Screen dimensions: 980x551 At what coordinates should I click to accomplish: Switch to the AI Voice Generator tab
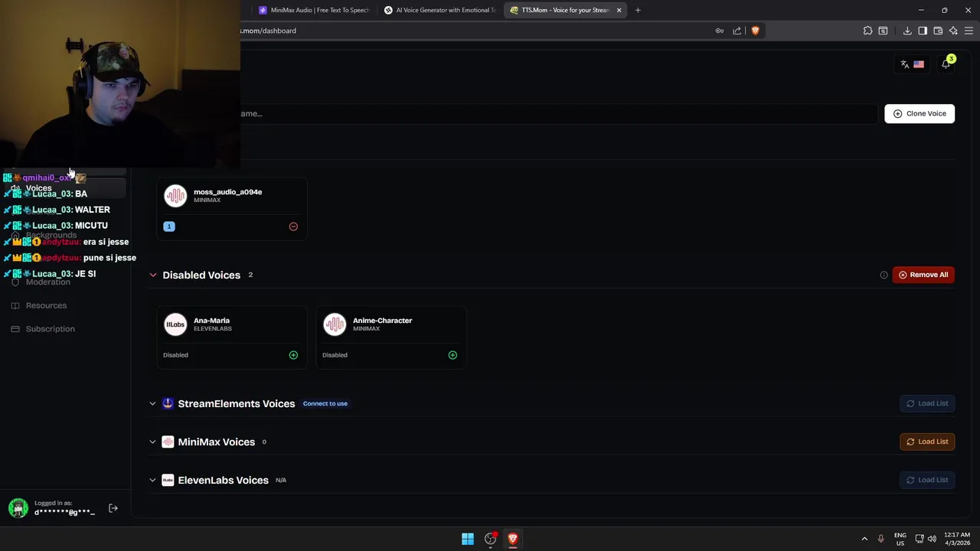click(x=440, y=10)
